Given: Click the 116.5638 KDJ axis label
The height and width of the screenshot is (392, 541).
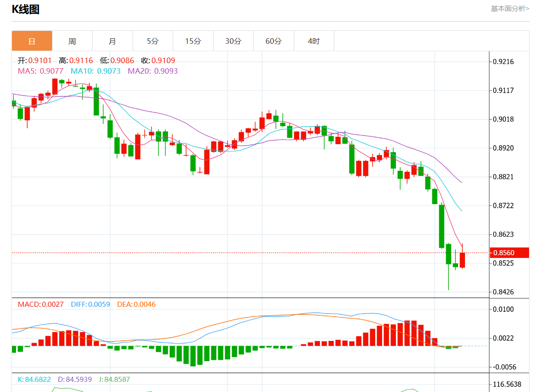Looking at the screenshot, I should (507, 384).
